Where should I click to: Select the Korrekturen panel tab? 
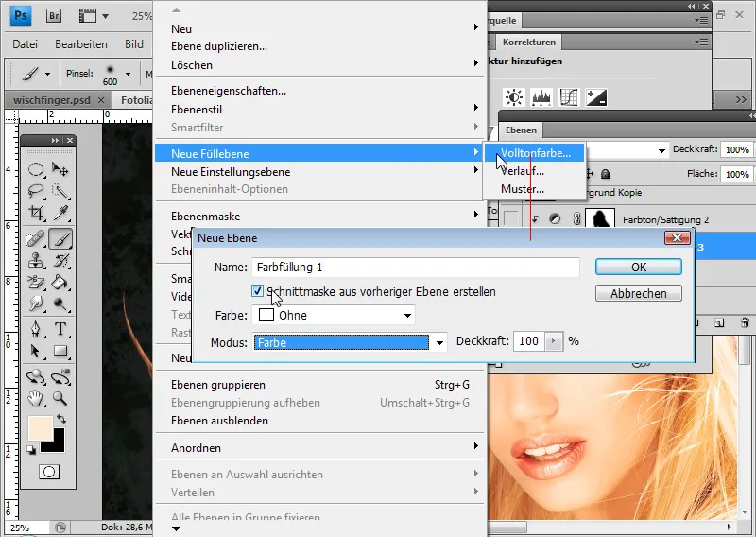(x=529, y=42)
